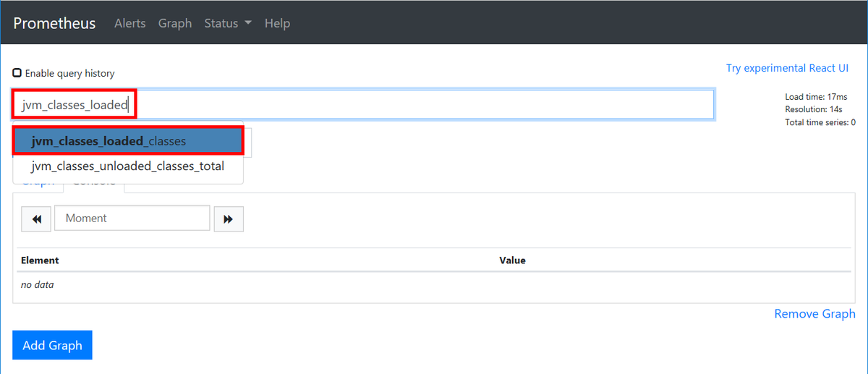
Task: Click the Prometheus brand logo text
Action: (x=54, y=23)
